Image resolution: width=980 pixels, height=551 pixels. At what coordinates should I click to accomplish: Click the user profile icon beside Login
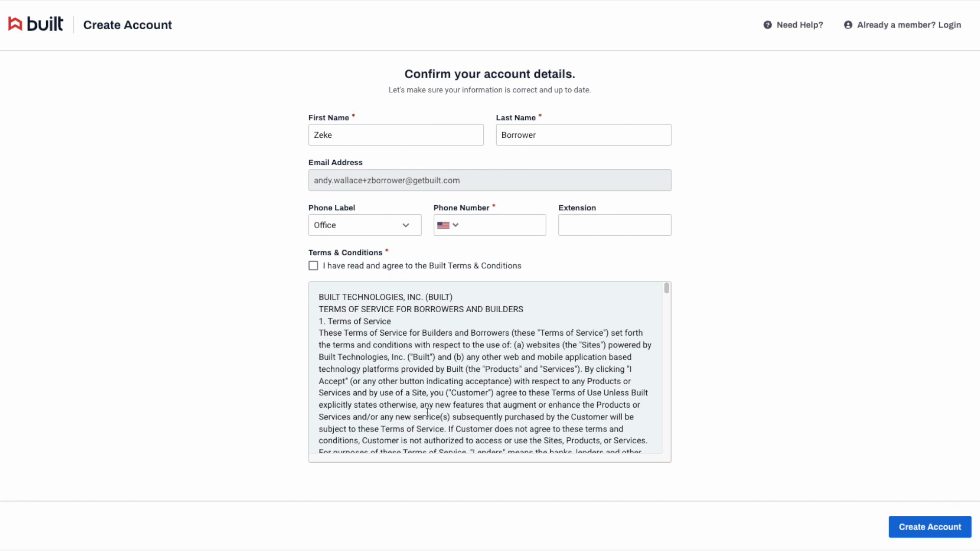click(x=848, y=25)
